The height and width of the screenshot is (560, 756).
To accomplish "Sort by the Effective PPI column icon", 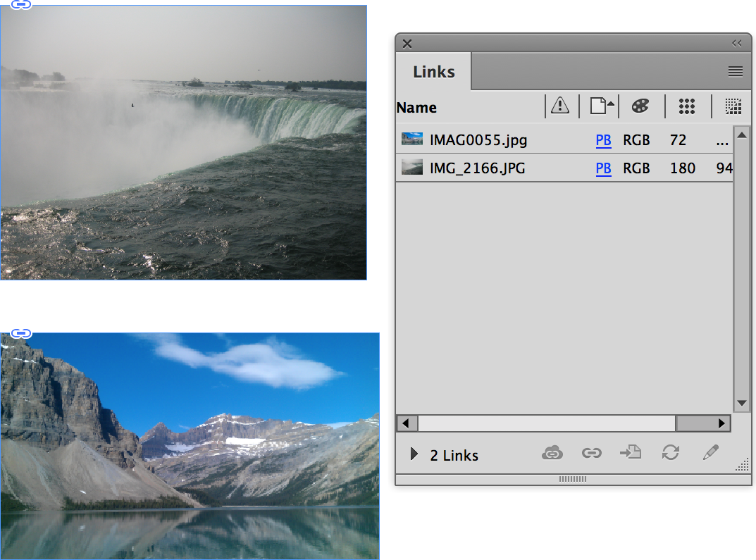I will pyautogui.click(x=733, y=106).
